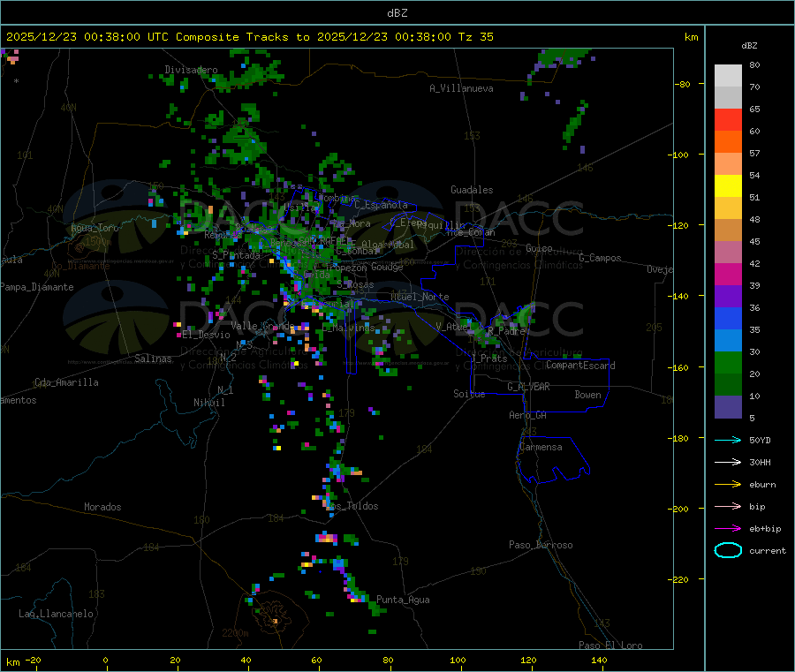Viewport: 795px width, 672px height.
Task: Click the timestamp Composite Tracks header text
Action: [x=249, y=37]
